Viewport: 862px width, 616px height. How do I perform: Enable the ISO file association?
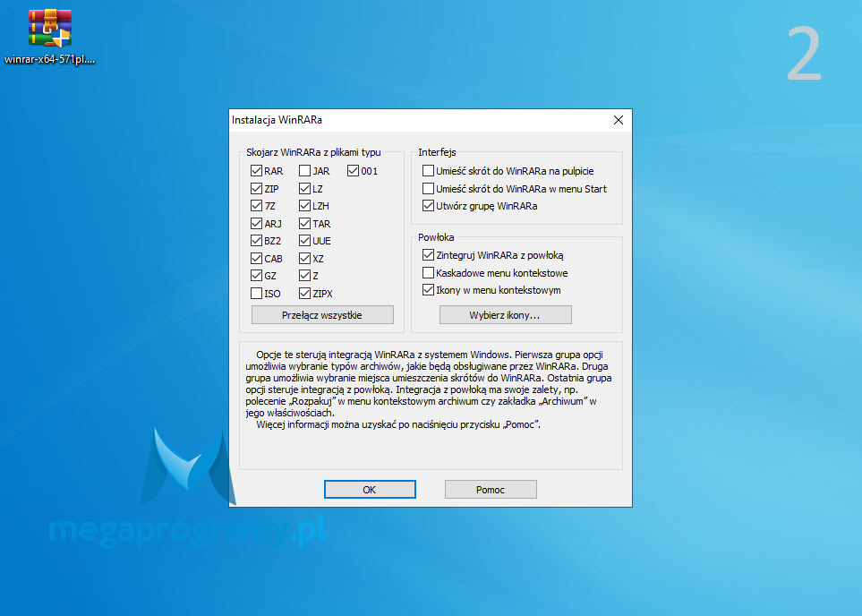pos(256,293)
